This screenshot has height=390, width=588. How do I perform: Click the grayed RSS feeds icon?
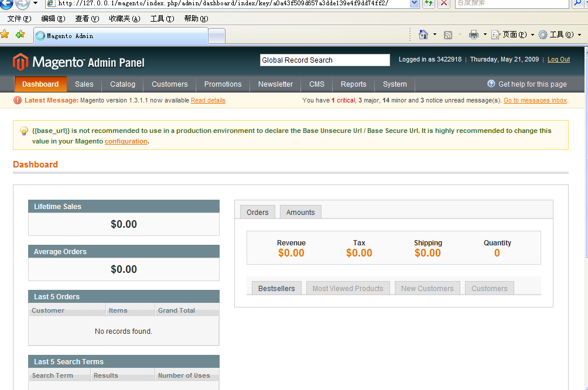(447, 35)
